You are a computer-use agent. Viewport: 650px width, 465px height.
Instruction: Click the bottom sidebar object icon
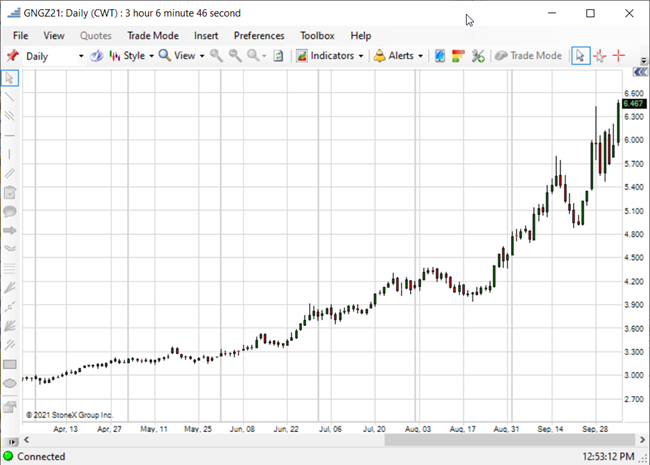pos(10,407)
